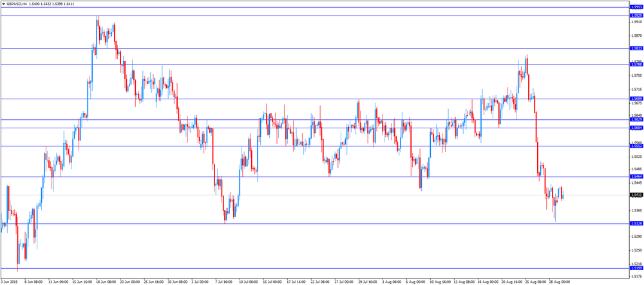The image size is (644, 285).
Task: Click the 23 Jun 00:00 time label
Action: [x=130, y=282]
